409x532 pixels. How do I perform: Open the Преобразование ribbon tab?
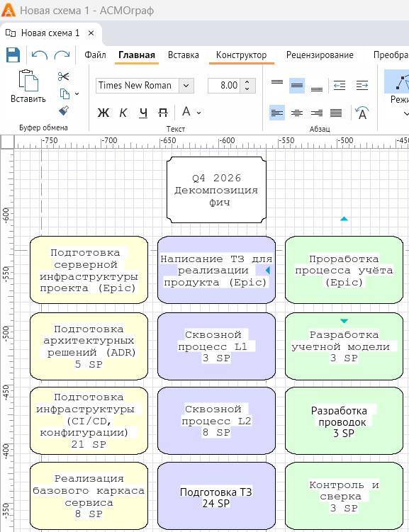pos(391,55)
